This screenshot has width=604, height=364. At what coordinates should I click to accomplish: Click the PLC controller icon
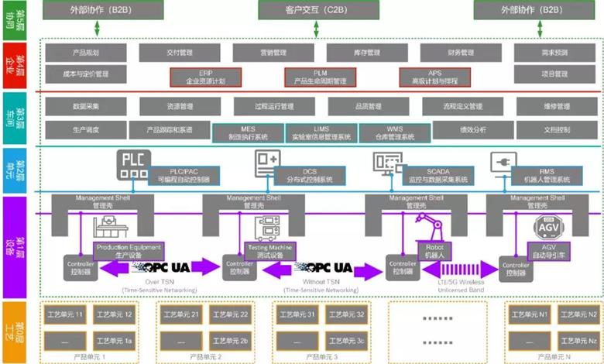tap(133, 163)
